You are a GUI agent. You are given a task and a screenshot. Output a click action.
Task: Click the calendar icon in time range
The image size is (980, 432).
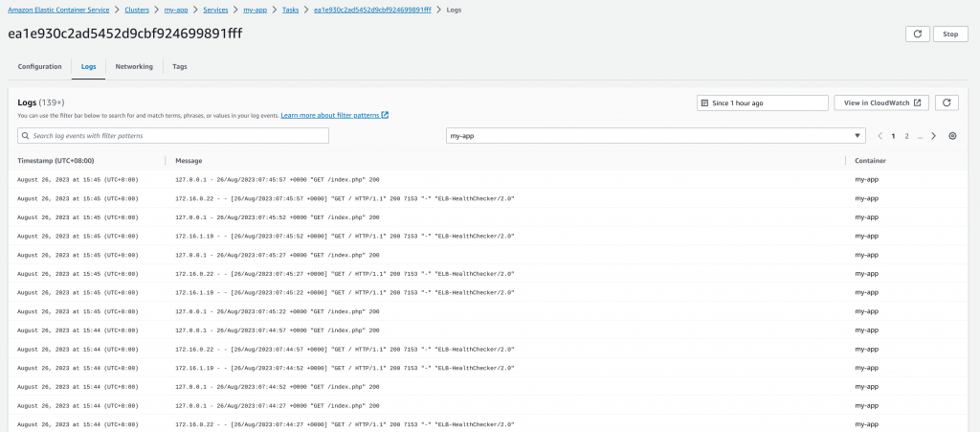(704, 103)
